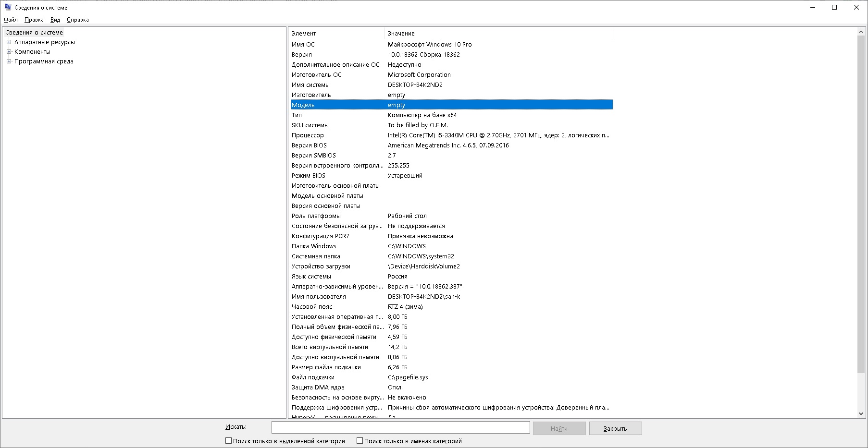This screenshot has width=868, height=448.
Task: Select the Размер файла подкачки row
Action: (x=452, y=367)
